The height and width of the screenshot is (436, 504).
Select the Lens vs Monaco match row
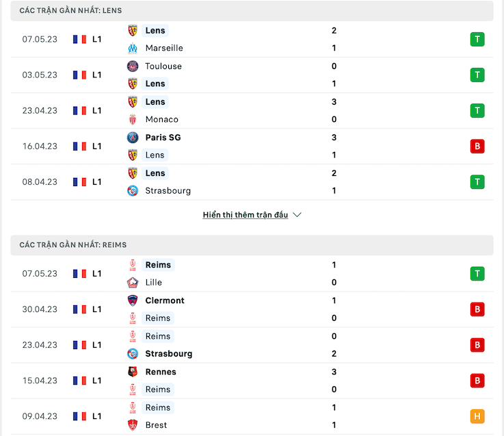point(252,111)
